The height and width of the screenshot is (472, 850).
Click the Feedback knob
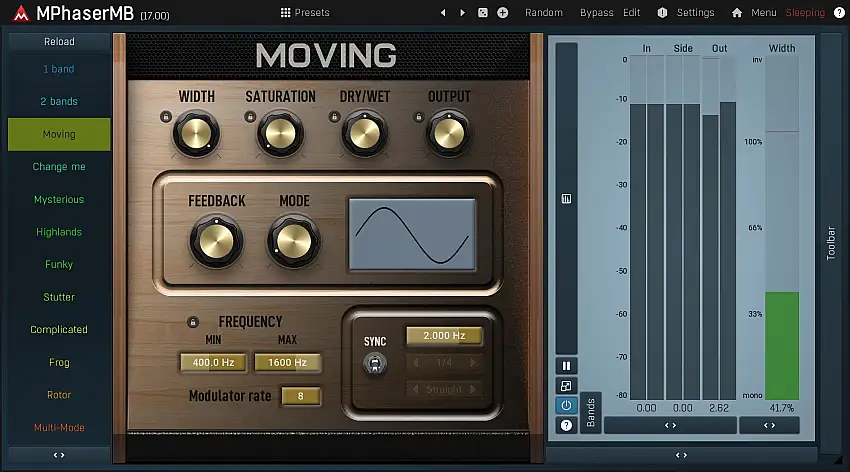click(x=216, y=241)
